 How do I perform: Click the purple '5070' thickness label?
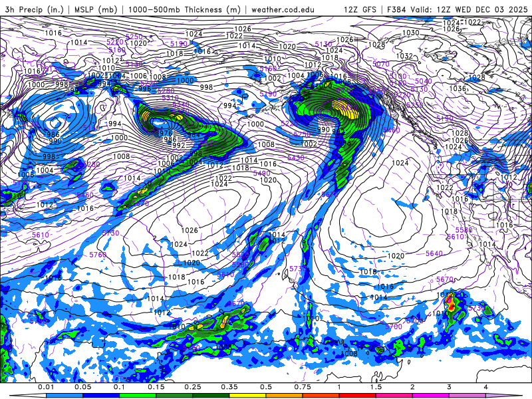tap(380, 64)
